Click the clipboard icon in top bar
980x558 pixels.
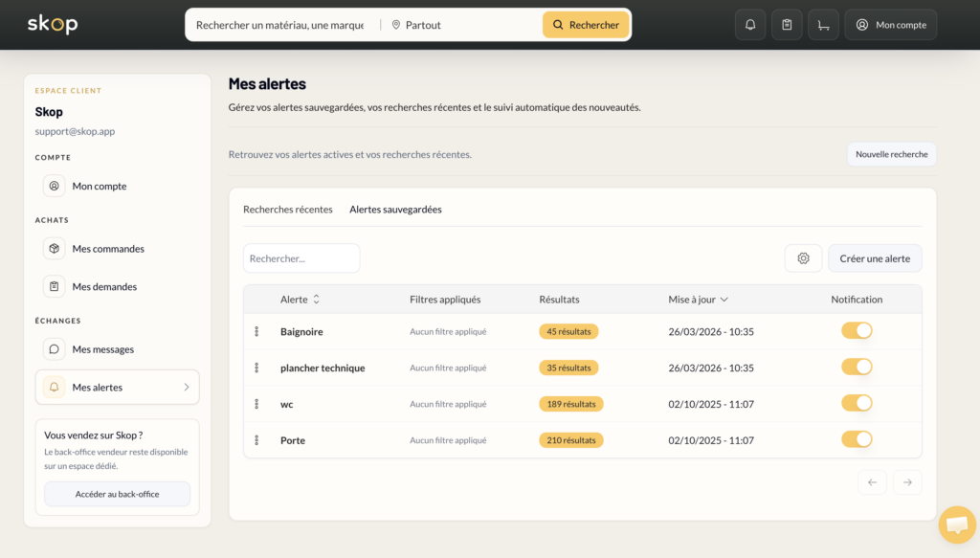[787, 24]
